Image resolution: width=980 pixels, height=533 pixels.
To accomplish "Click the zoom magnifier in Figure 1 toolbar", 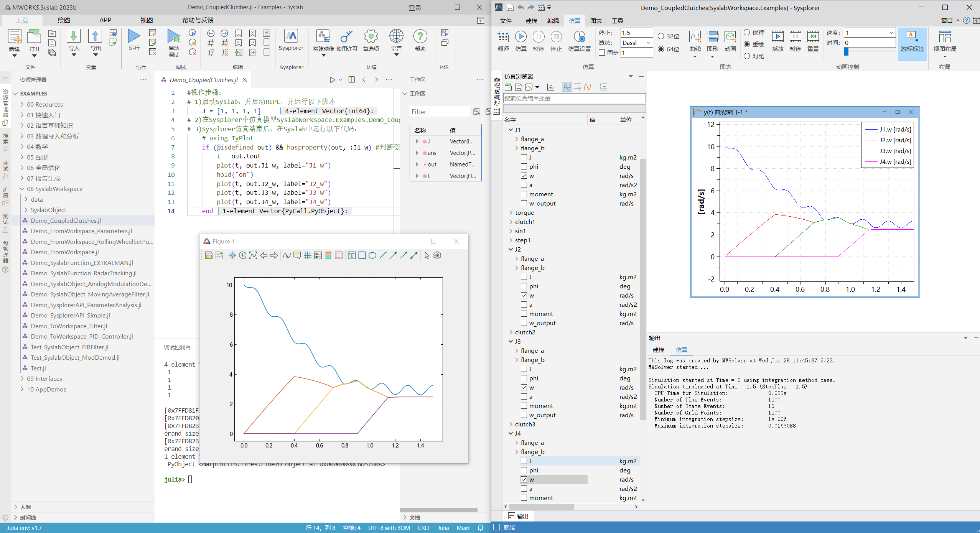I will pos(242,255).
